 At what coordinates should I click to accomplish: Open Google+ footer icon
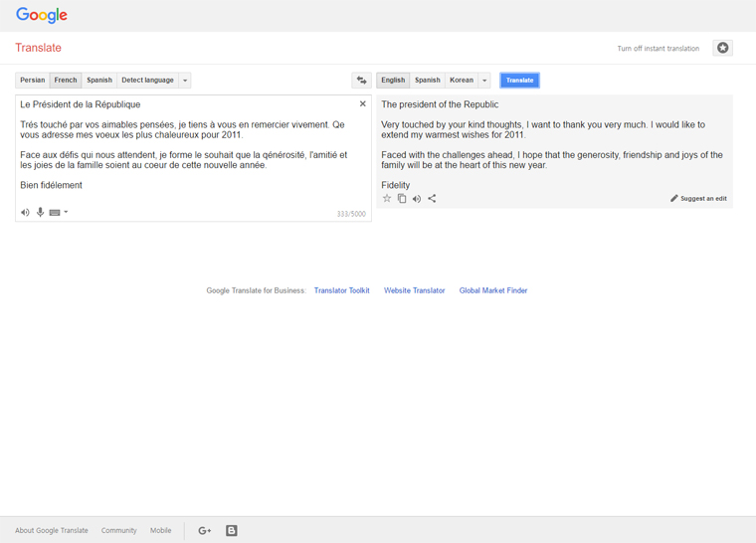pos(205,530)
